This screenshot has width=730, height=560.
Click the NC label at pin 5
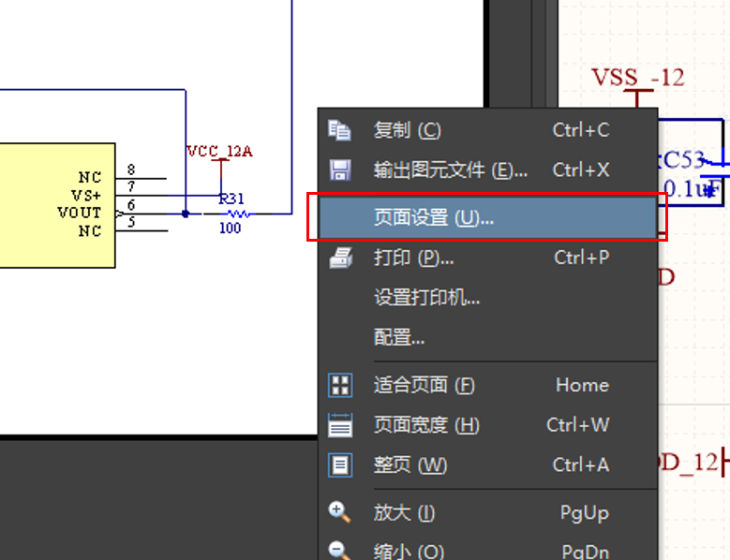[90, 231]
